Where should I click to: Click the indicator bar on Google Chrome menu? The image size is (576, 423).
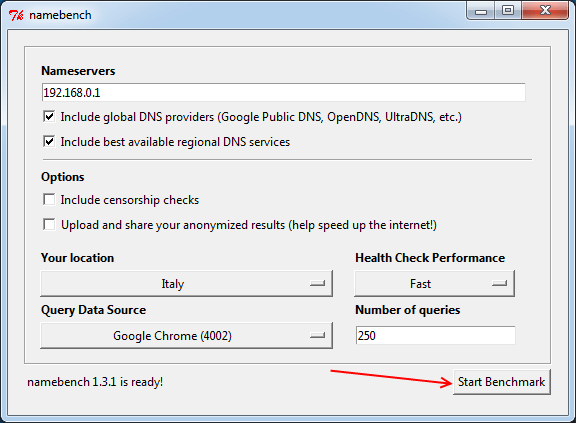pos(317,336)
